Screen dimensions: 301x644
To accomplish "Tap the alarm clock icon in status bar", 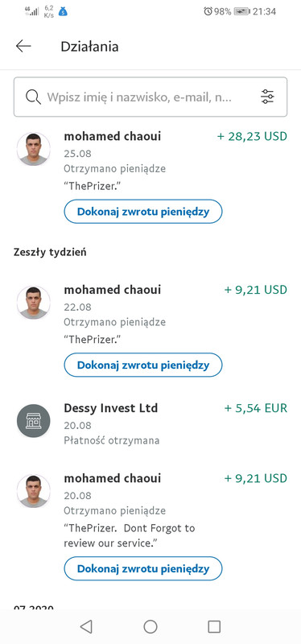I will coord(208,11).
